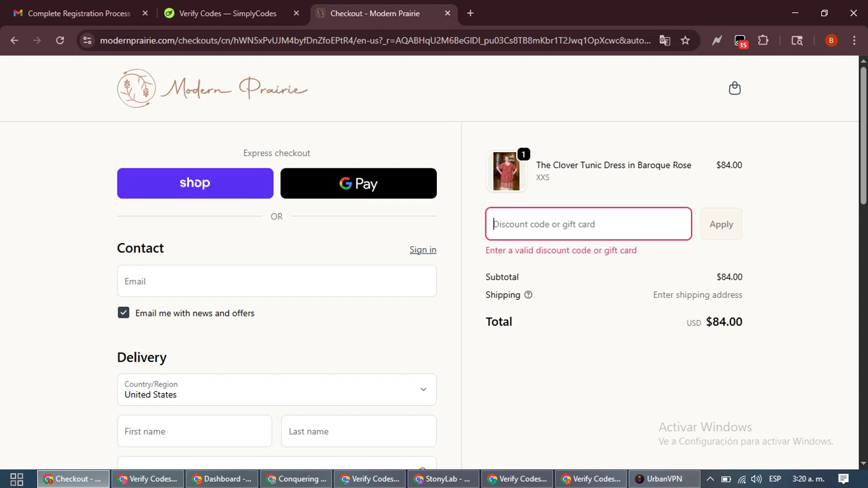Open the Chrome three-dot menu

click(854, 41)
